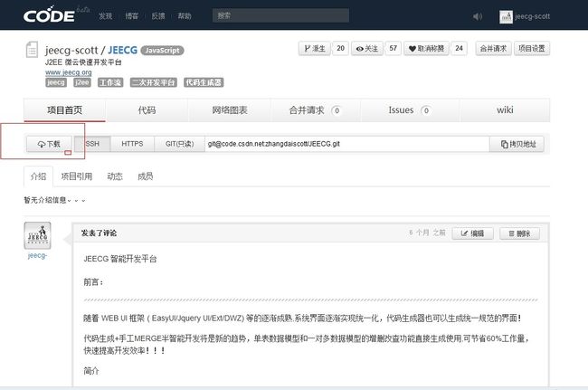Image resolution: width=588 pixels, height=390 pixels.
Task: Click the 编辑 edit comment button
Action: pyautogui.click(x=472, y=233)
